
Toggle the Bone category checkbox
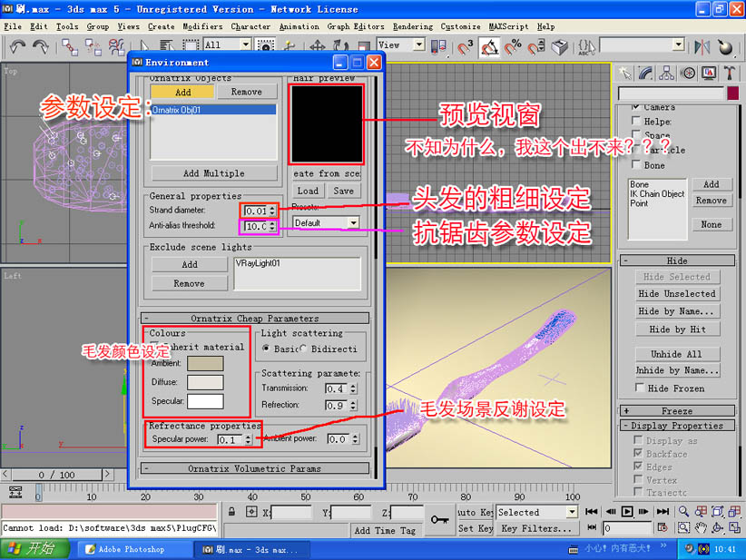[635, 164]
